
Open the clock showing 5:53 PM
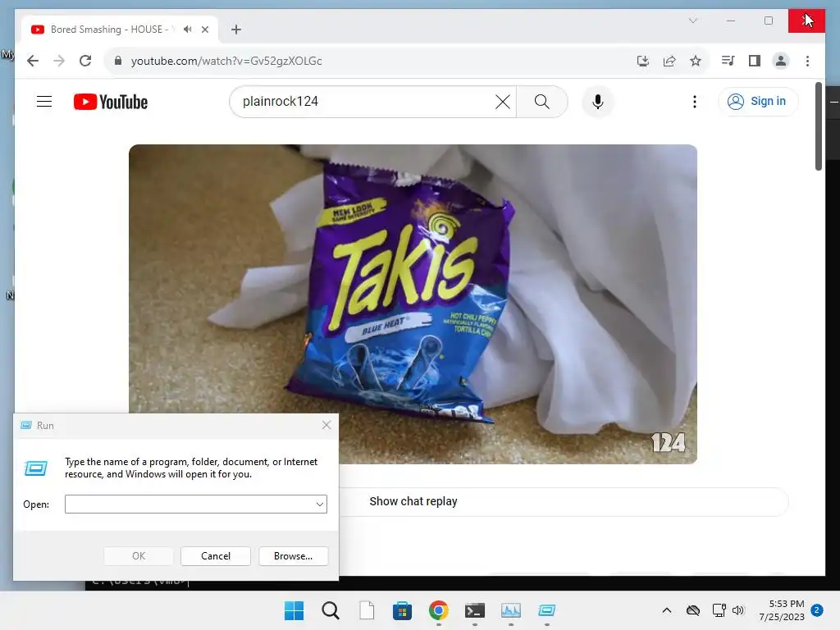(x=782, y=610)
